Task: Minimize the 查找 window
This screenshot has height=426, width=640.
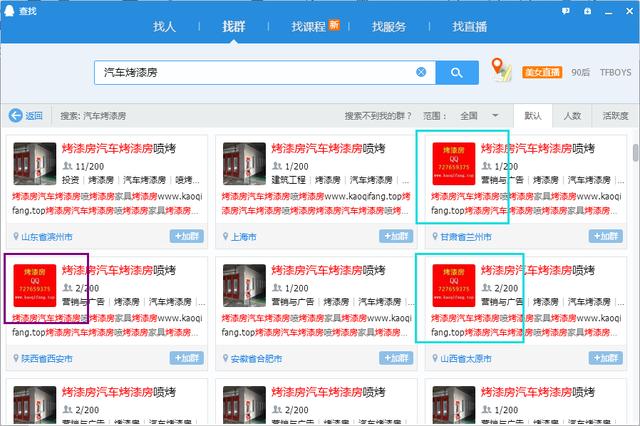Action: [609, 11]
